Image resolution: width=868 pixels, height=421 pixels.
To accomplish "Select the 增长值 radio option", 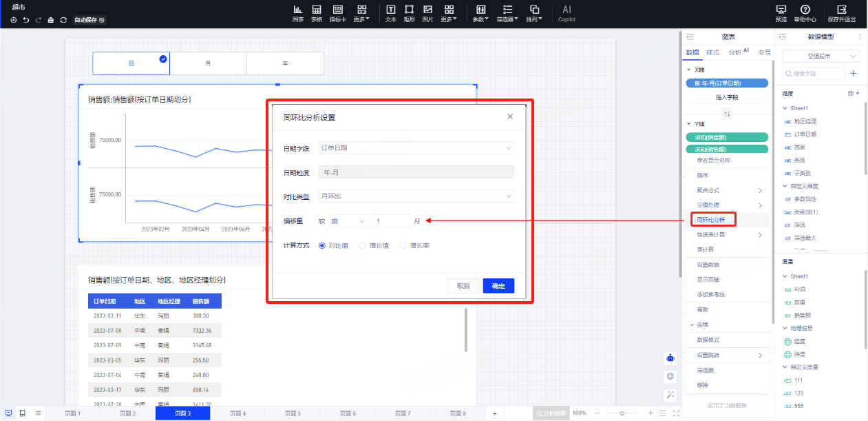I will pyautogui.click(x=363, y=245).
